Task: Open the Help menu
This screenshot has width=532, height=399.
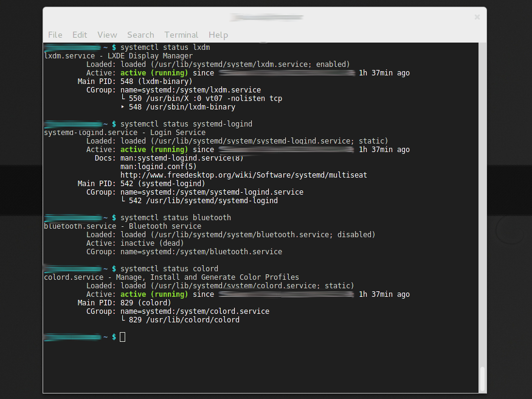Action: pyautogui.click(x=218, y=35)
